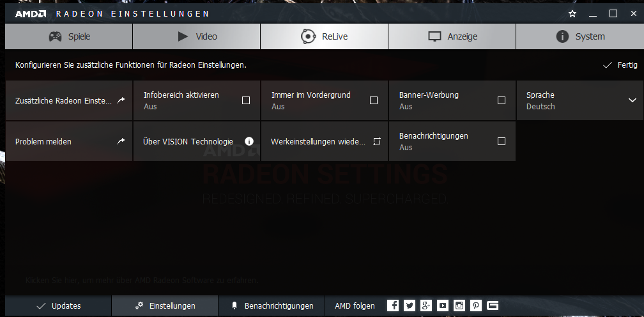Image resolution: width=644 pixels, height=317 pixels.
Task: Click the AMD folgen label
Action: click(x=355, y=306)
